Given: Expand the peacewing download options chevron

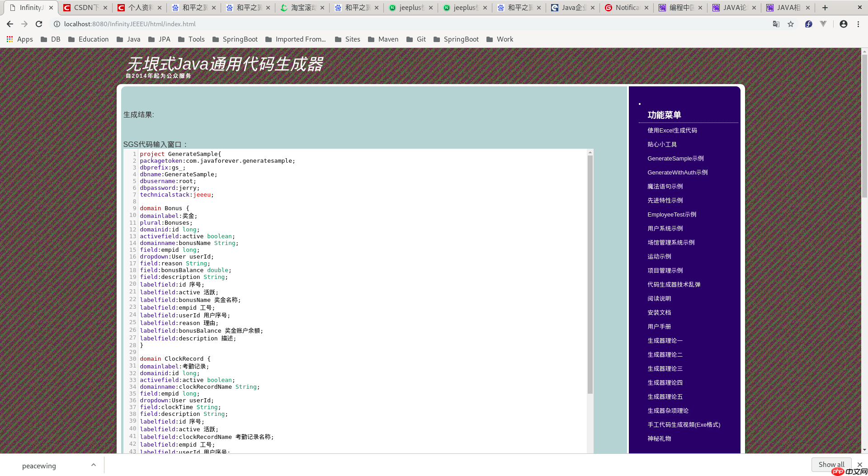Looking at the screenshot, I should (x=93, y=465).
